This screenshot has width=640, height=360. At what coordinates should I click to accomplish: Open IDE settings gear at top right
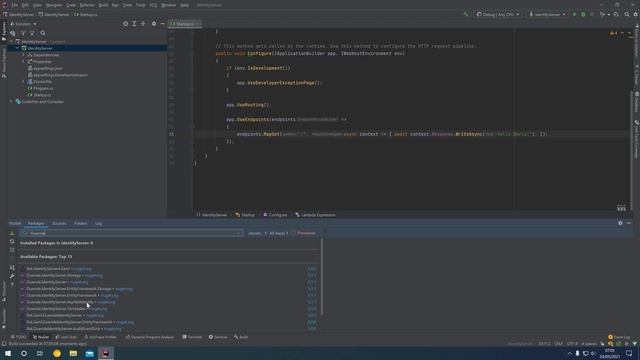coord(636,14)
